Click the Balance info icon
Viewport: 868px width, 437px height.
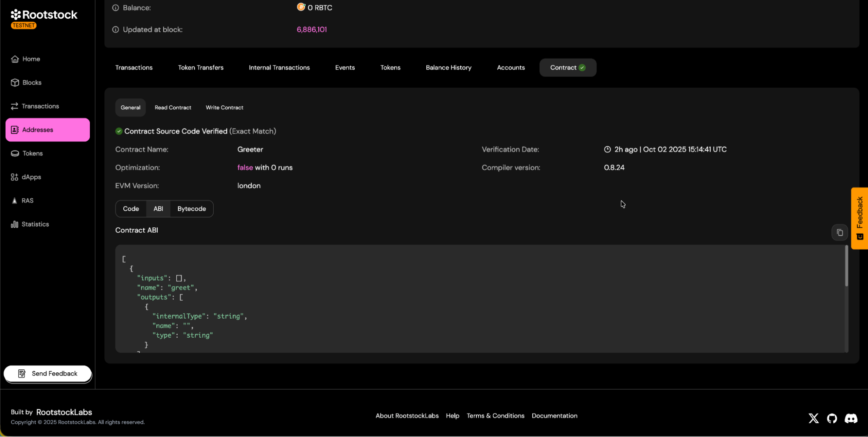click(116, 8)
